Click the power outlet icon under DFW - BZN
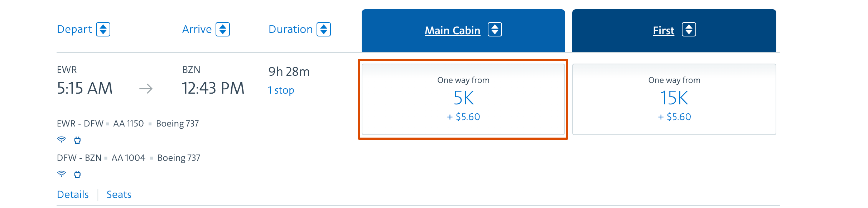Image resolution: width=868 pixels, height=208 pixels. (x=77, y=174)
